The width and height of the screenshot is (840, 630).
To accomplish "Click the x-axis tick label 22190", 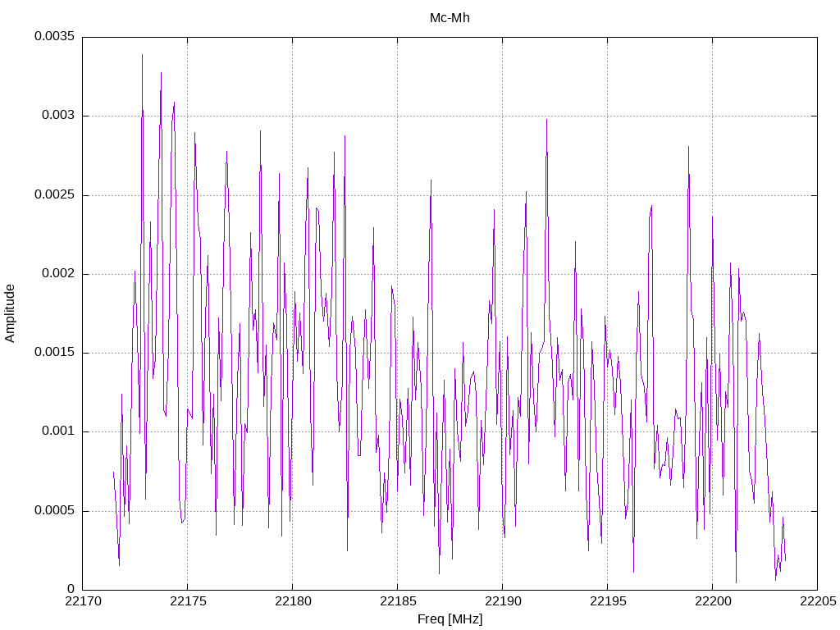I will 503,601.
